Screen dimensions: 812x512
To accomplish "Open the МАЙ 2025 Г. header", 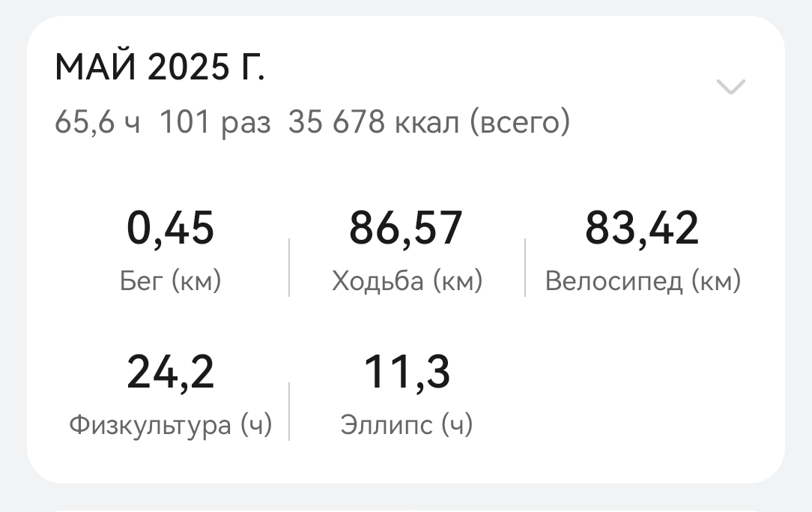I will pos(160,67).
